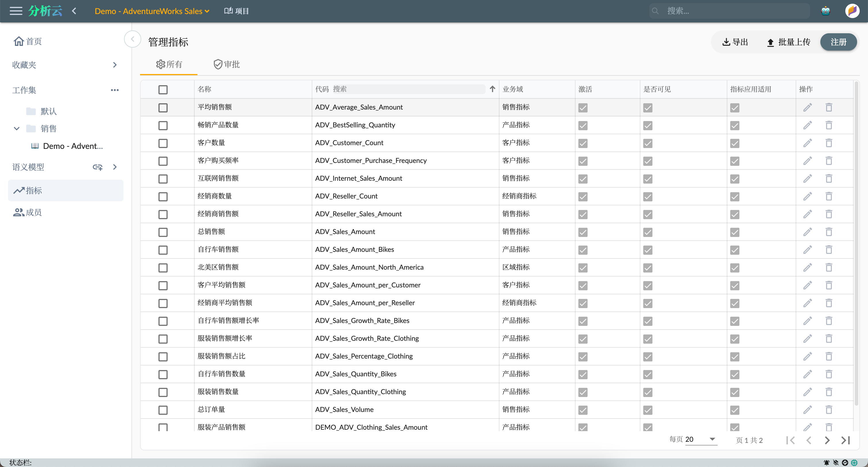Edit 平均销售额 using its pencil icon
Viewport: 868px width, 467px height.
point(808,107)
